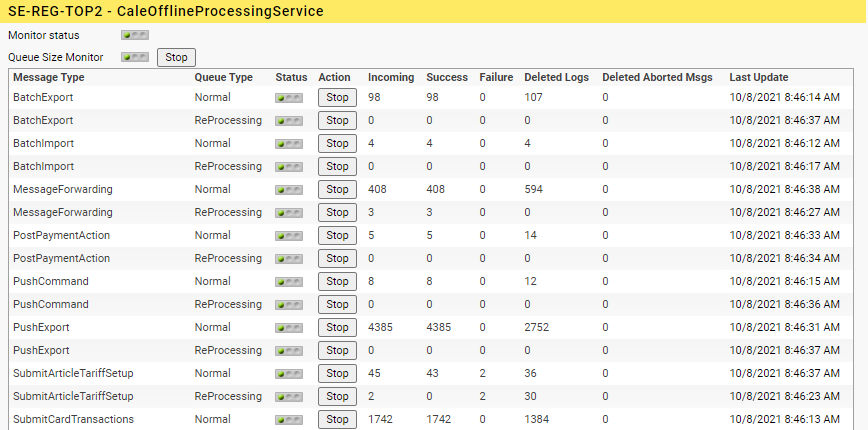Select PushCommand Deleted Logs value 12
868x430 pixels.
[530, 282]
